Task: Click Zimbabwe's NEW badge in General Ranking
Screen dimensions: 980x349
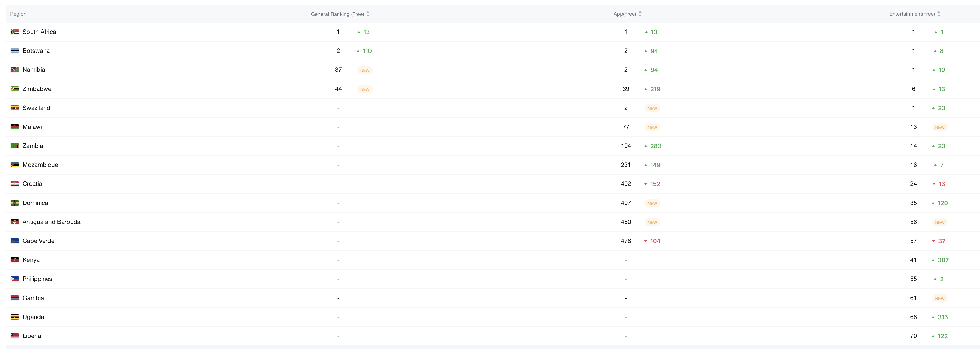Action: coord(365,89)
